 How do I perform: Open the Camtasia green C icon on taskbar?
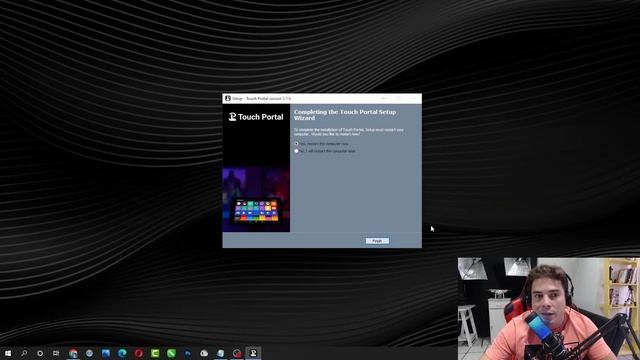coord(155,353)
